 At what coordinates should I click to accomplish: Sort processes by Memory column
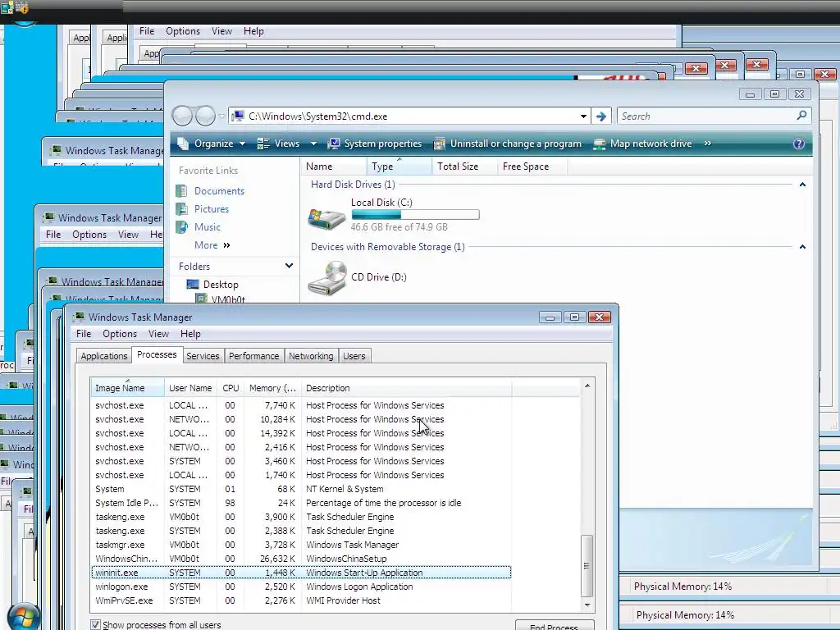272,388
